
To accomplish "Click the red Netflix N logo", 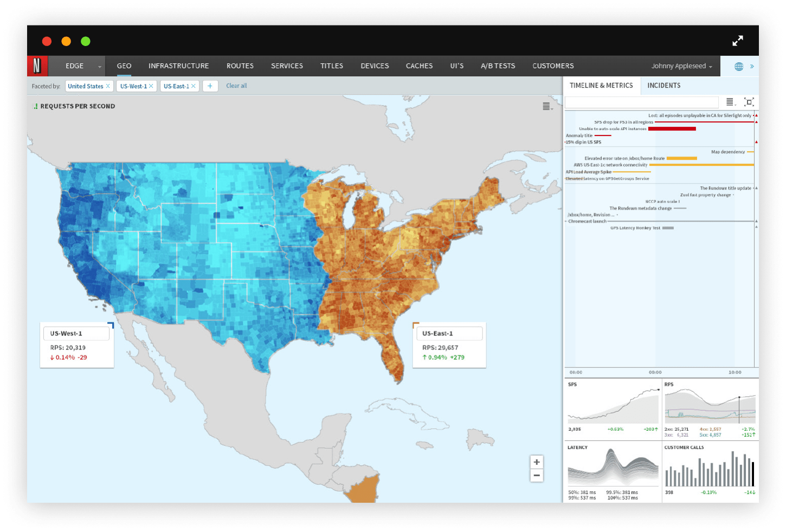I will pos(37,66).
